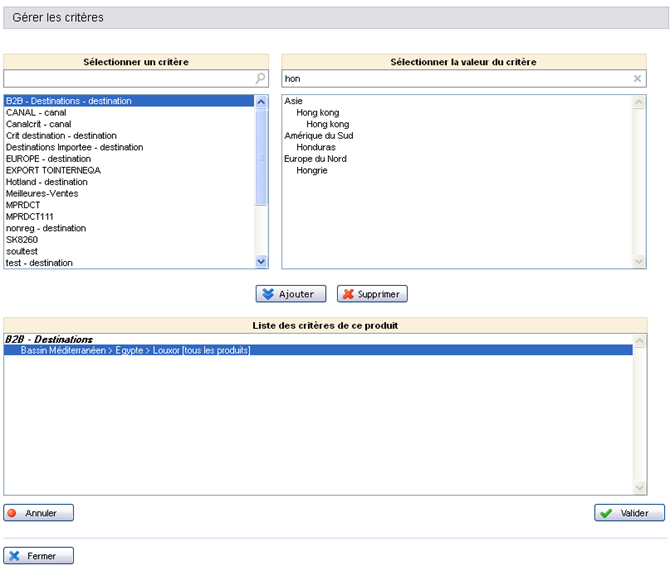This screenshot has height=570, width=670.
Task: Select 'CANAL - canal' in criteria list
Action: (x=38, y=113)
